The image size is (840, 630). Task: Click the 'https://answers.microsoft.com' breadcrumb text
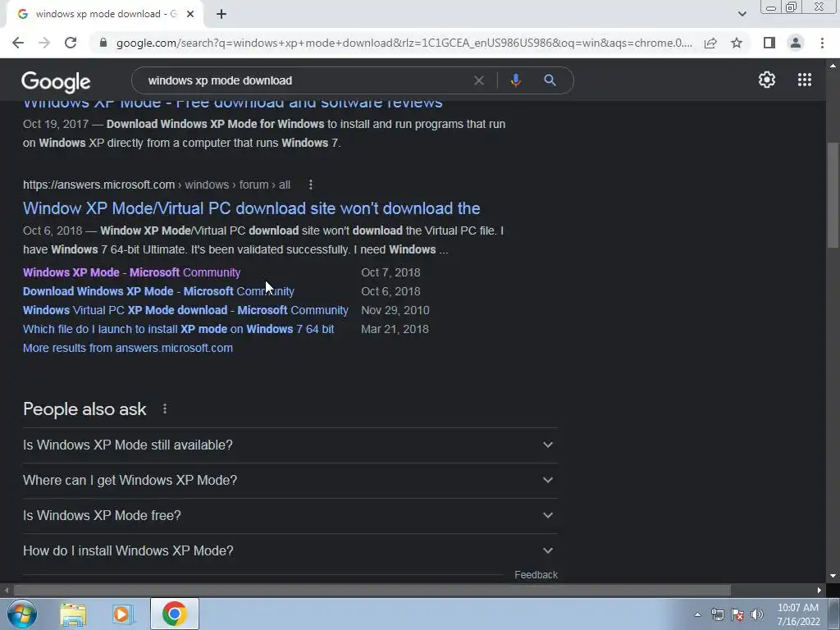click(x=98, y=185)
